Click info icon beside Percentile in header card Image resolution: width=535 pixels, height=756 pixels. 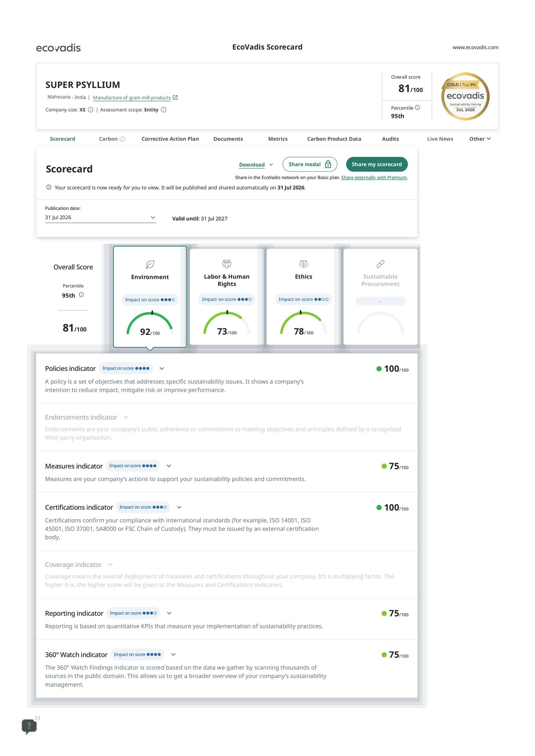pos(417,107)
